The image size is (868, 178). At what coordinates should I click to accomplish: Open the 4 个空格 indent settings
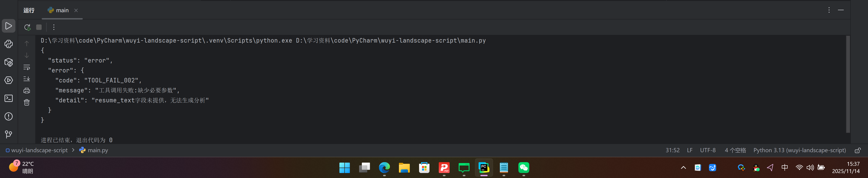tap(735, 150)
